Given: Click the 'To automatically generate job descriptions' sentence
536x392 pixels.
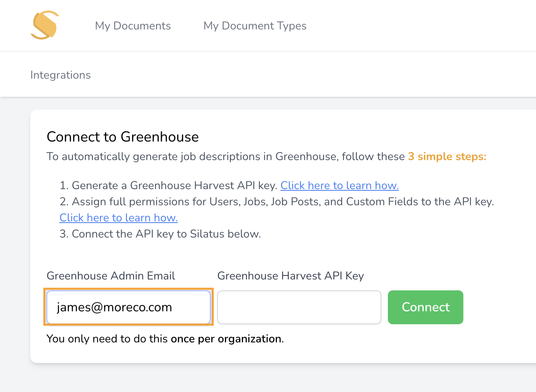Looking at the screenshot, I should tap(225, 156).
